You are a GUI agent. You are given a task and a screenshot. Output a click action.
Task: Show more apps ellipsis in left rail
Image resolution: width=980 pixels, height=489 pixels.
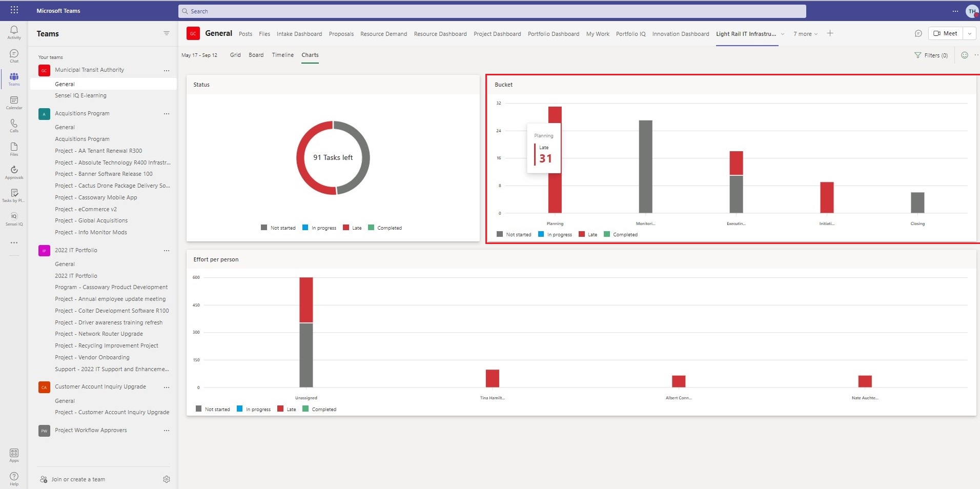14,242
